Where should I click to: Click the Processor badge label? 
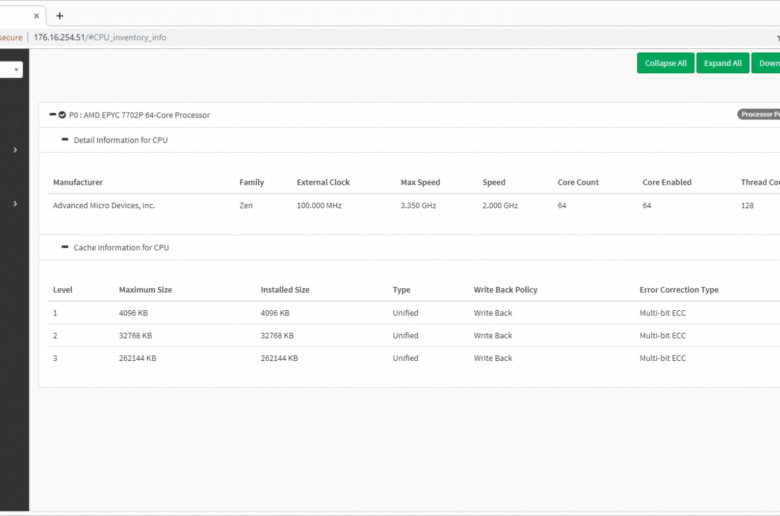pos(759,114)
